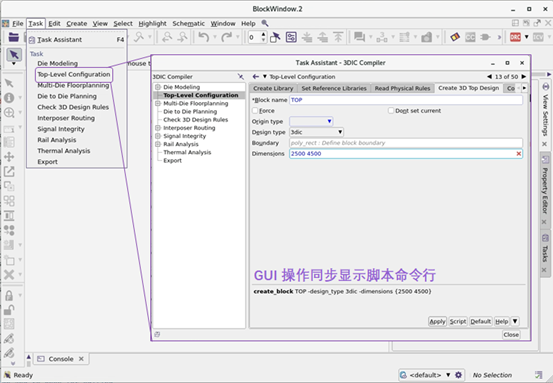Click the Undo arrow in the toolbar

point(203,37)
